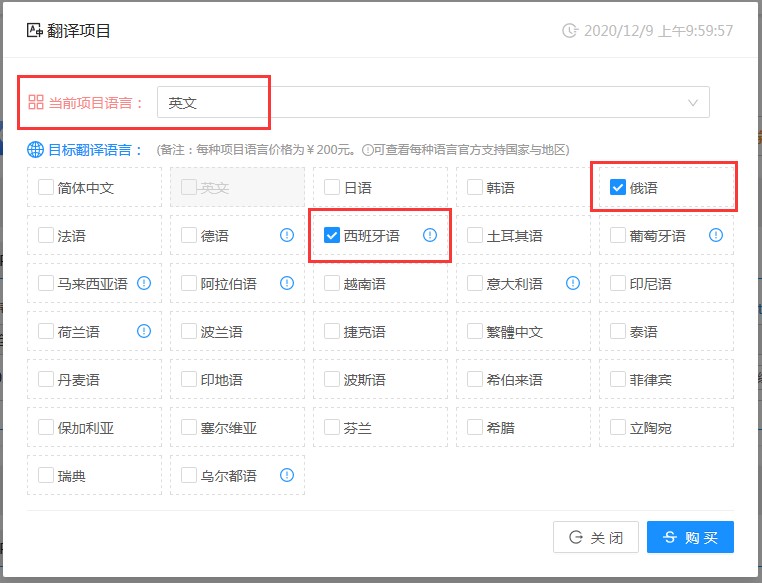This screenshot has width=762, height=583.
Task: Uncheck the 西班牙语 checkbox
Action: coord(332,236)
